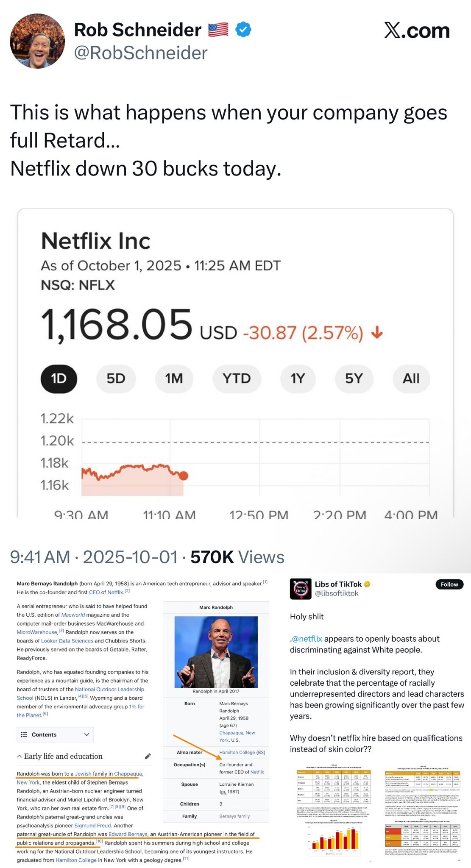471x868 pixels.
Task: Expand the Contents dropdown
Action: click(86, 734)
